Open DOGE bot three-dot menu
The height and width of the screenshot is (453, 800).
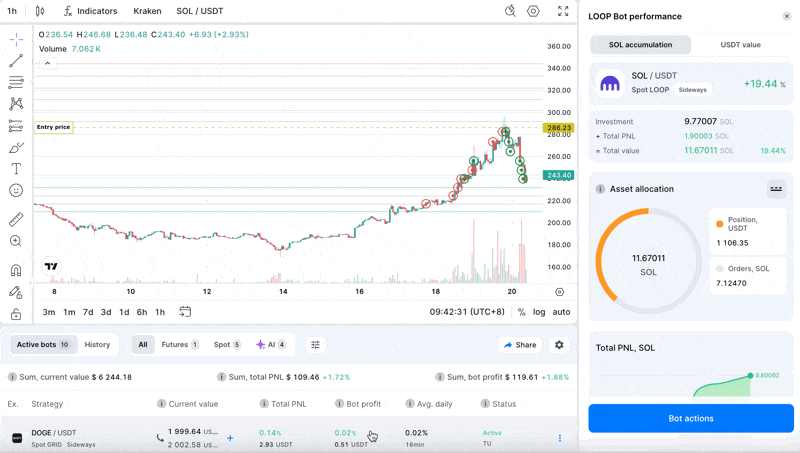[x=559, y=438]
